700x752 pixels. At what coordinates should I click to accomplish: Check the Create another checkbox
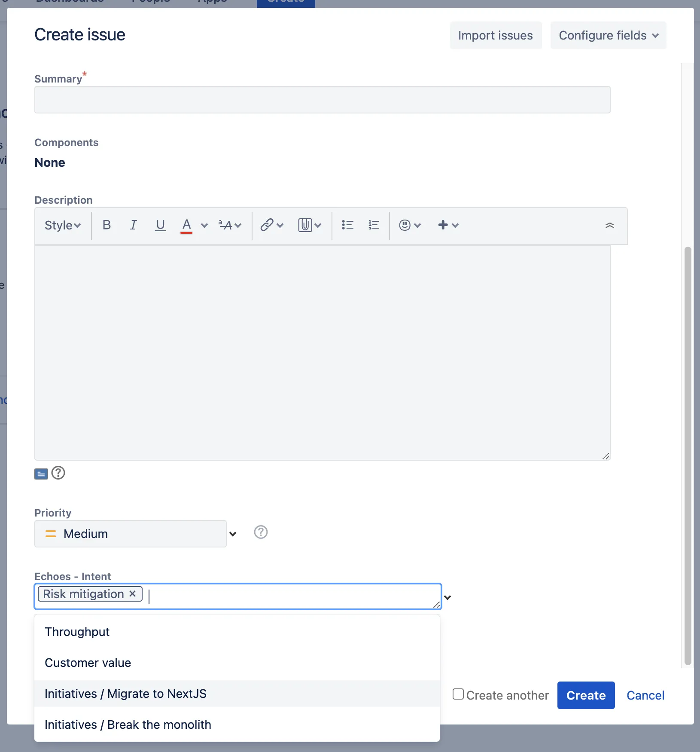pos(458,694)
